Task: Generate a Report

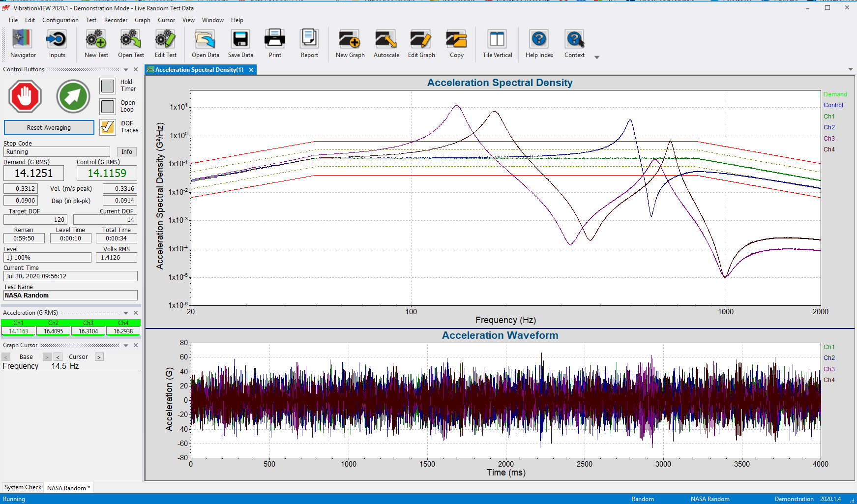Action: click(309, 43)
